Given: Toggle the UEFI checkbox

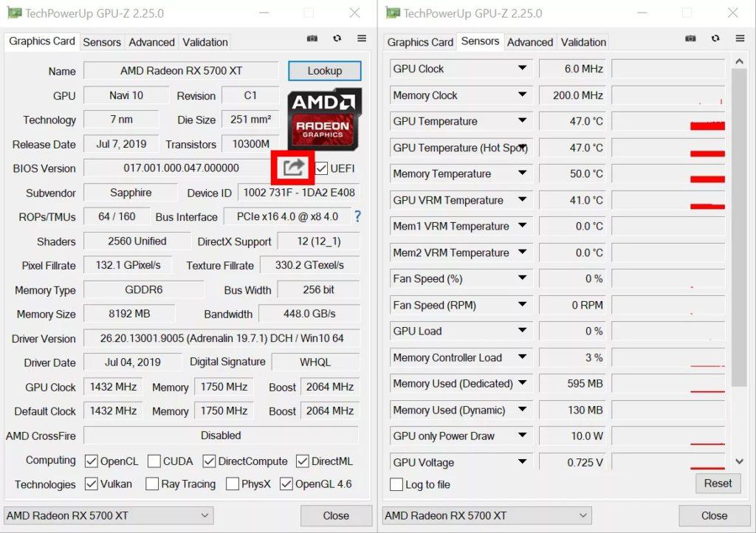Looking at the screenshot, I should [x=322, y=168].
